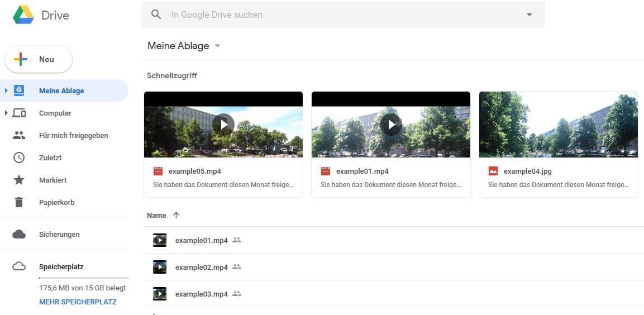The image size is (644, 315).
Task: Click the magnifier search icon
Action: pyautogui.click(x=156, y=15)
